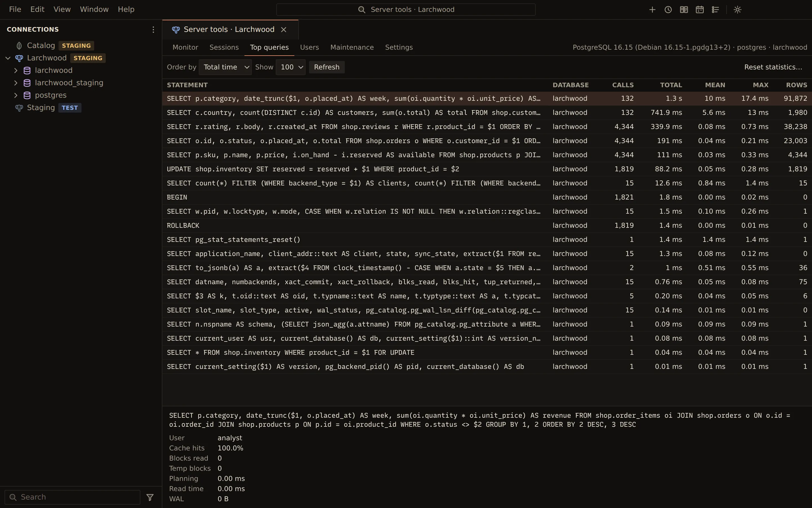Click the task list icon in top toolbar
Screen dimensions: 812x508
tap(715, 9)
